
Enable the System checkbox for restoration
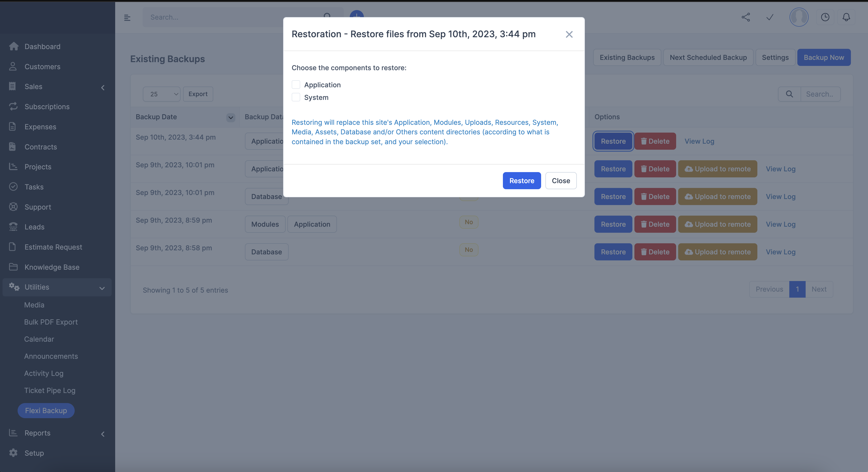click(x=295, y=97)
